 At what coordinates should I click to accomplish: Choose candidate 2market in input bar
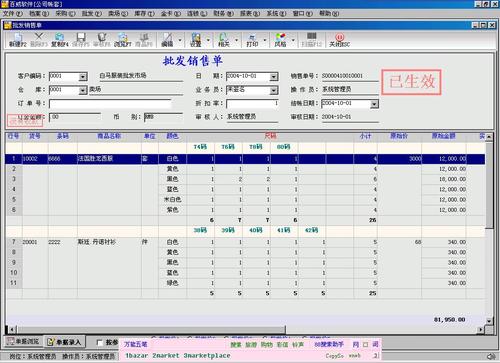coord(166,356)
